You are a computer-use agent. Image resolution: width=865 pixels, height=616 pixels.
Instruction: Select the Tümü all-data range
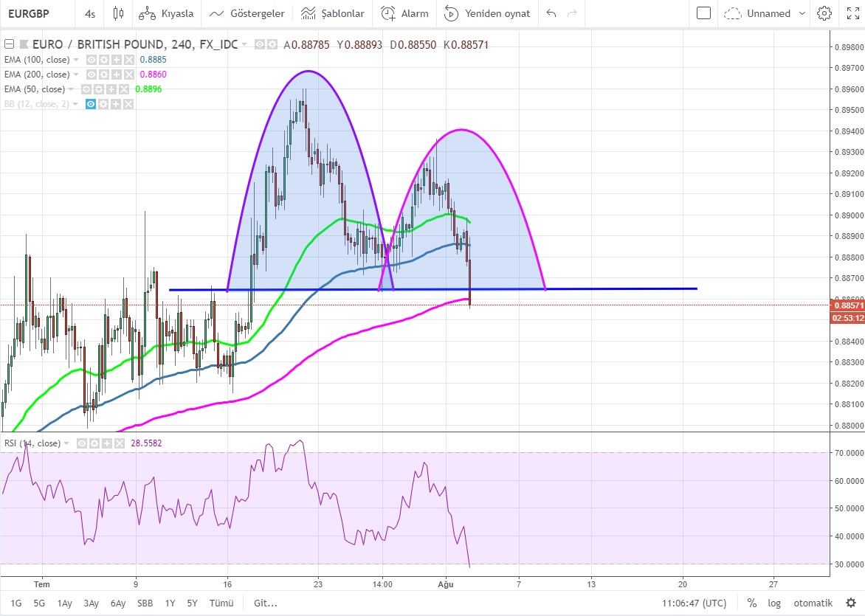(x=221, y=603)
